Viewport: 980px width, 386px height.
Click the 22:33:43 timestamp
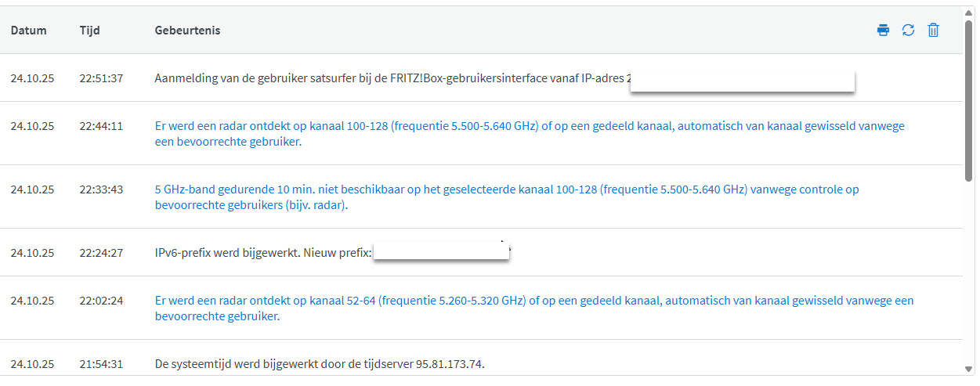(101, 189)
